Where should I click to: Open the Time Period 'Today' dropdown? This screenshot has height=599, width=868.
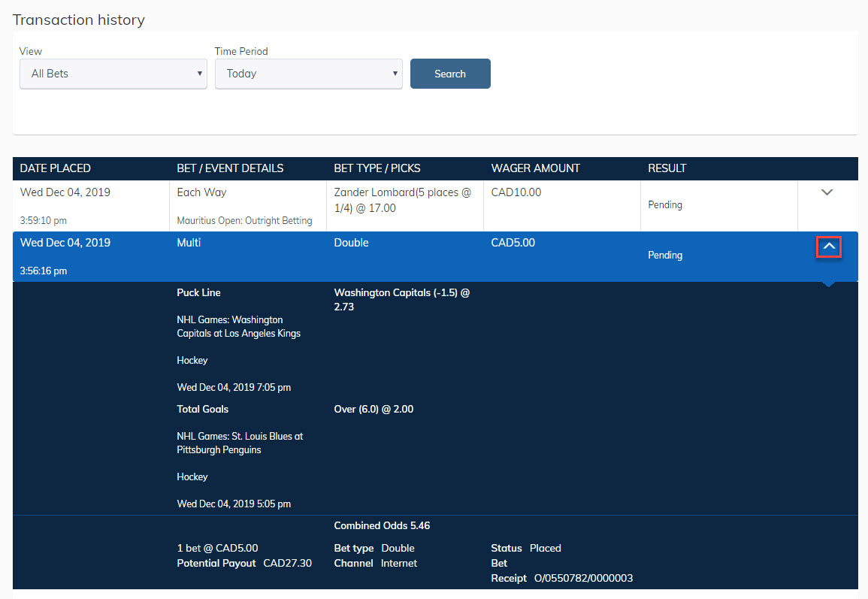(x=309, y=74)
